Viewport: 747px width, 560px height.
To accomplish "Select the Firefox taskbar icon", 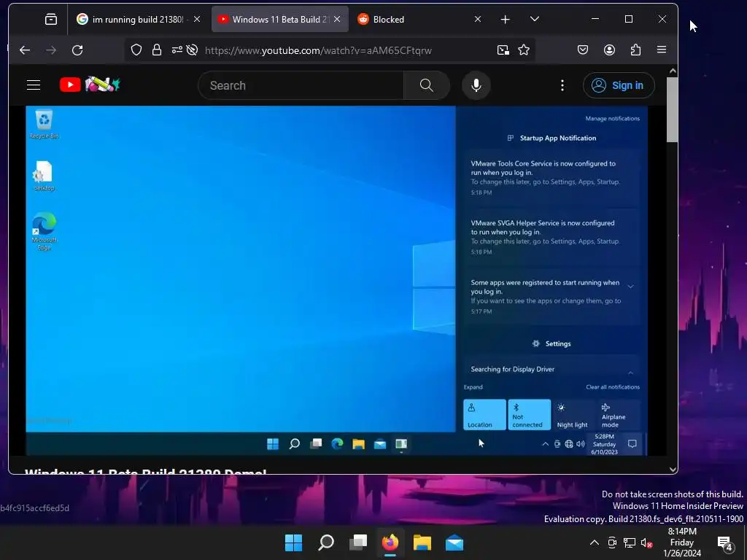I will (x=390, y=542).
